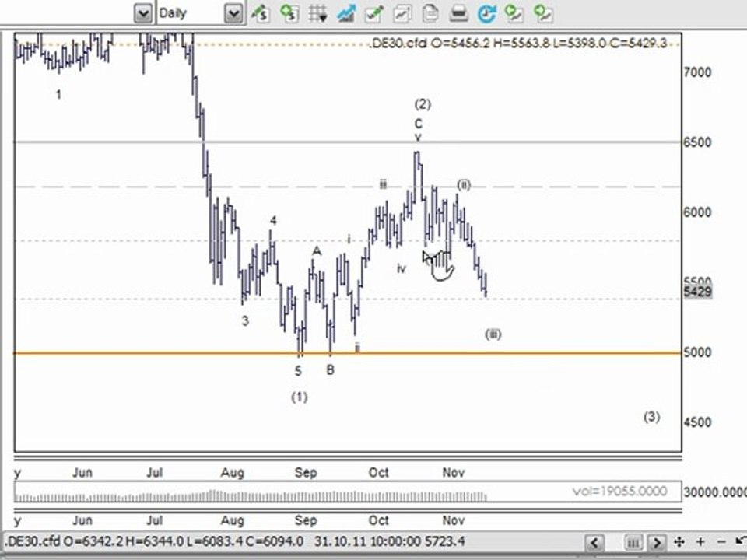
Task: Click the letter A label above September bars
Action: pos(317,251)
